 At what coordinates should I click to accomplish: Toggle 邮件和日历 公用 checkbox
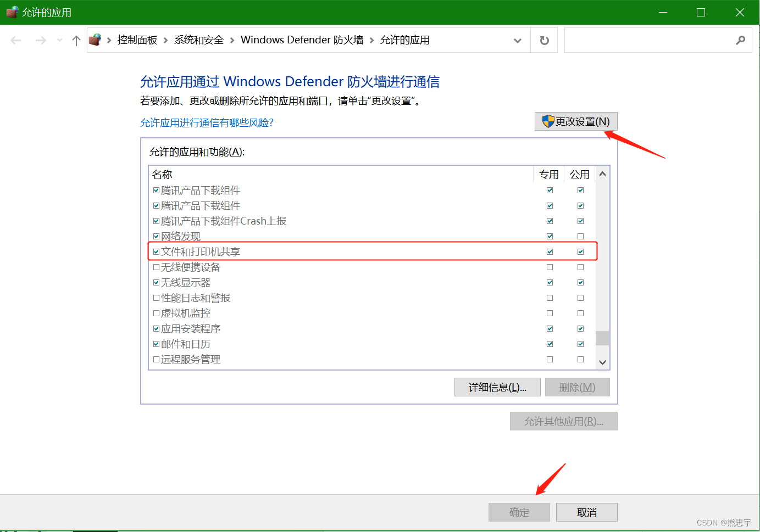(580, 344)
